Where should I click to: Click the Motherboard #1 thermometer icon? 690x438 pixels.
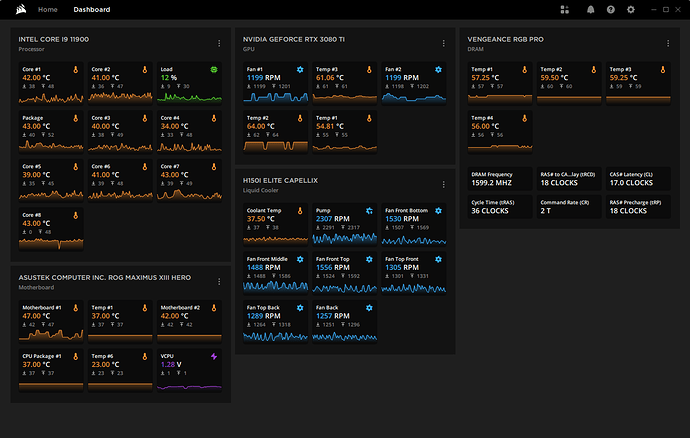76,308
